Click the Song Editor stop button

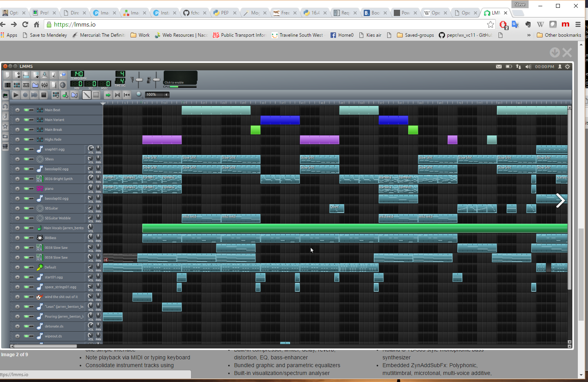[x=44, y=95]
